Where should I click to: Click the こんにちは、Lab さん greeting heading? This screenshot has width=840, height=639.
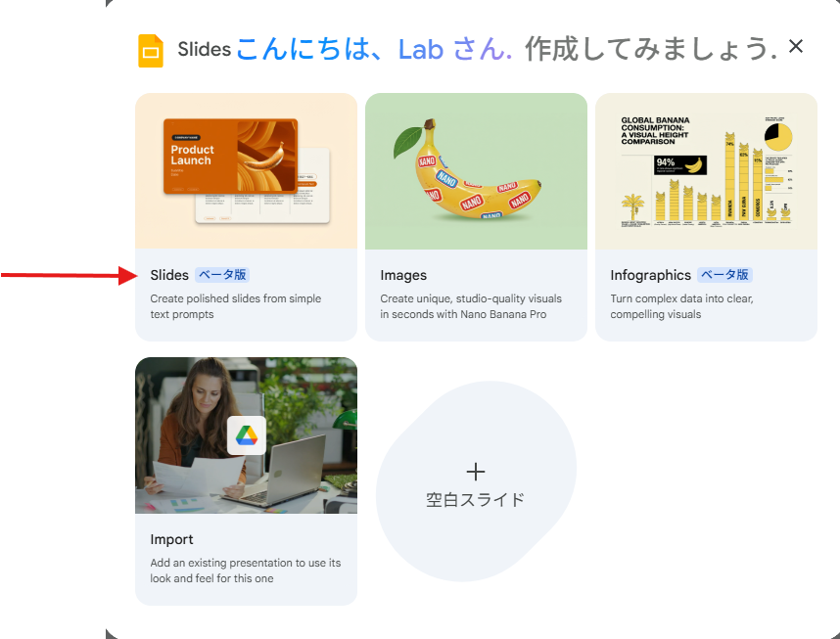pyautogui.click(x=374, y=49)
